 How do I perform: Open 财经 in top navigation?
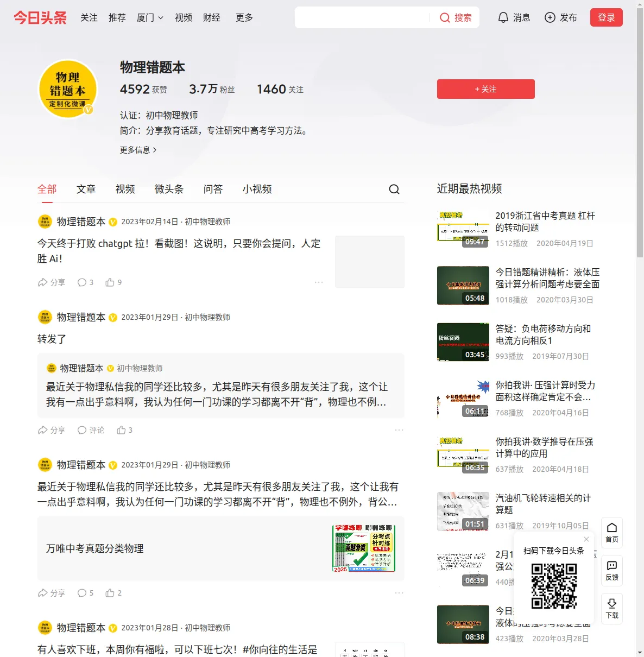click(212, 18)
